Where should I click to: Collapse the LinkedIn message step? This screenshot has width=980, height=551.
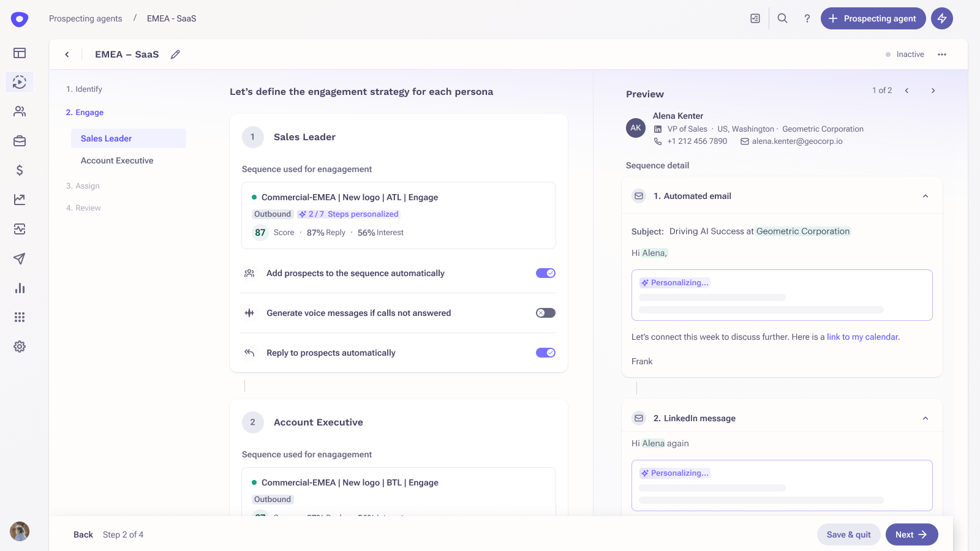tap(925, 418)
